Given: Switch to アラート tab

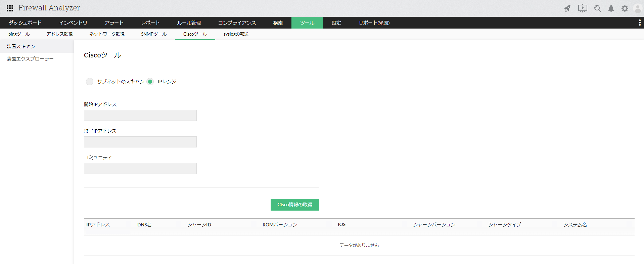Looking at the screenshot, I should pos(114,23).
